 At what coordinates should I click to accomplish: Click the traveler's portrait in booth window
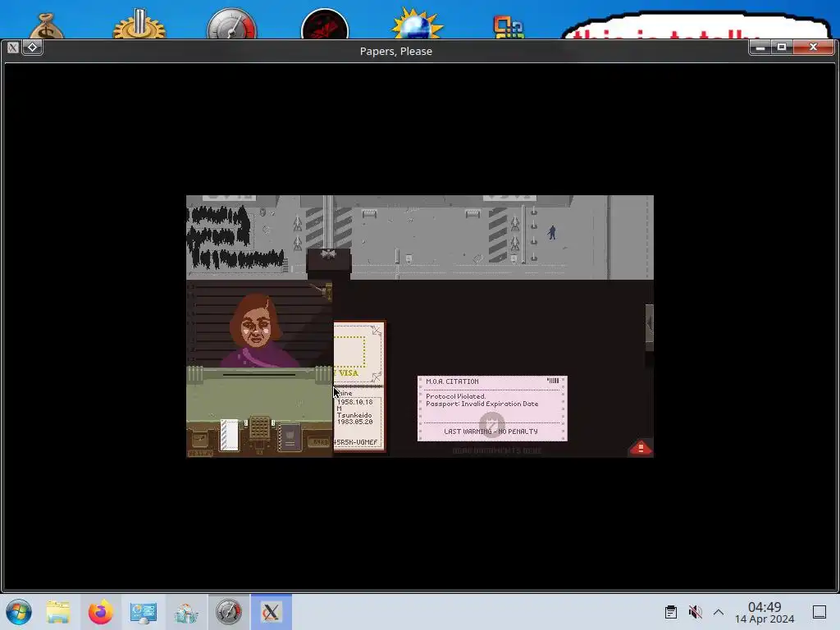point(258,330)
